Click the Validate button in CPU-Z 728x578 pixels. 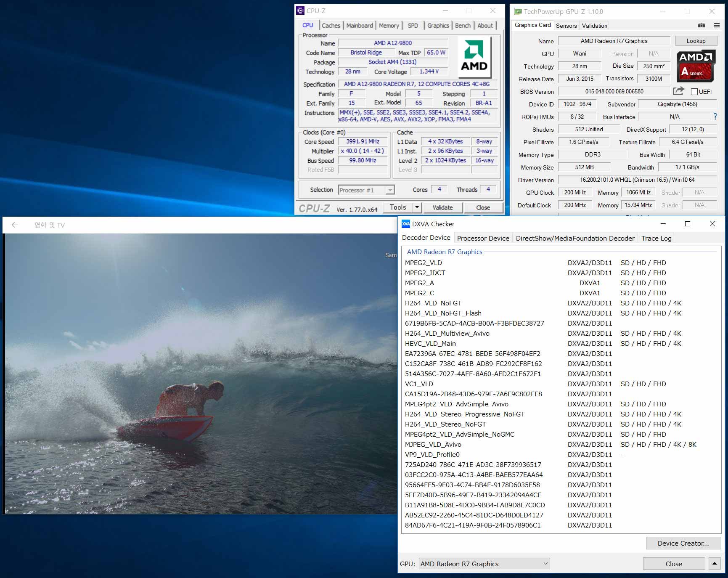pos(442,207)
